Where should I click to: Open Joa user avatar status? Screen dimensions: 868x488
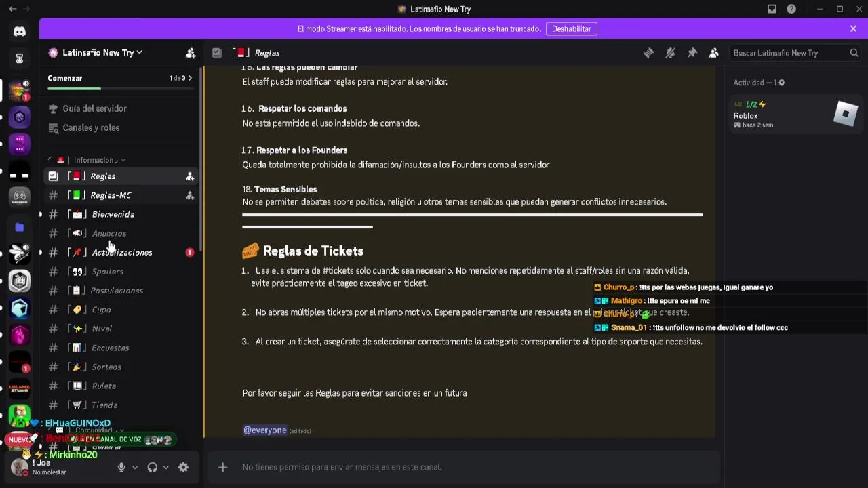pos(20,467)
